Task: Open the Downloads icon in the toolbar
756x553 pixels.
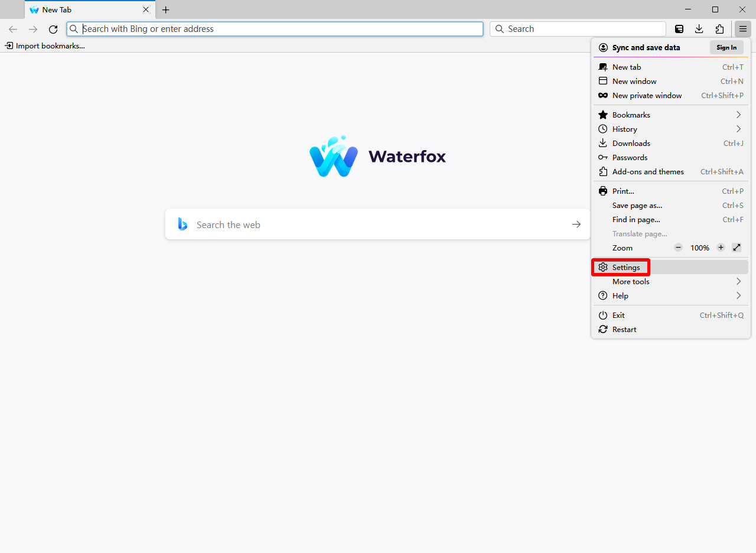Action: [x=699, y=28]
